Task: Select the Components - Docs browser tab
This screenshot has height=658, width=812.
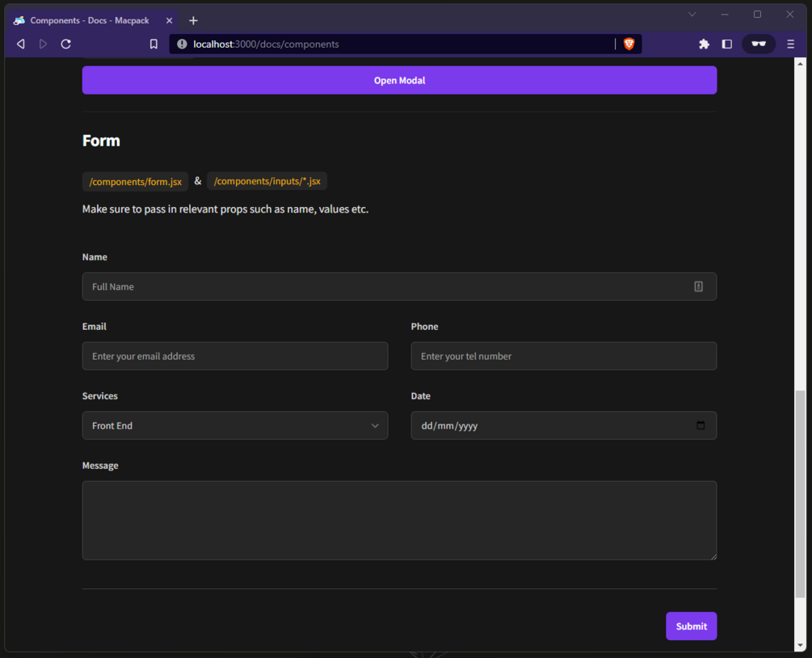Action: (x=89, y=20)
